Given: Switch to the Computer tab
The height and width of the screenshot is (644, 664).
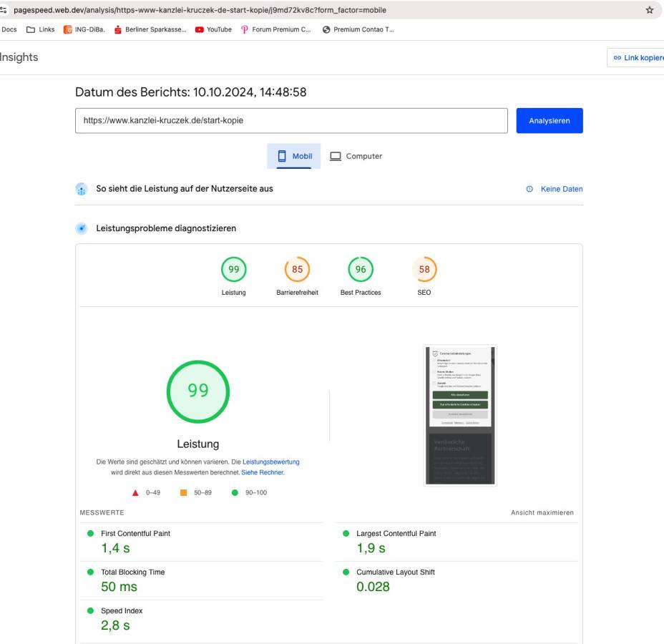Looking at the screenshot, I should (356, 156).
